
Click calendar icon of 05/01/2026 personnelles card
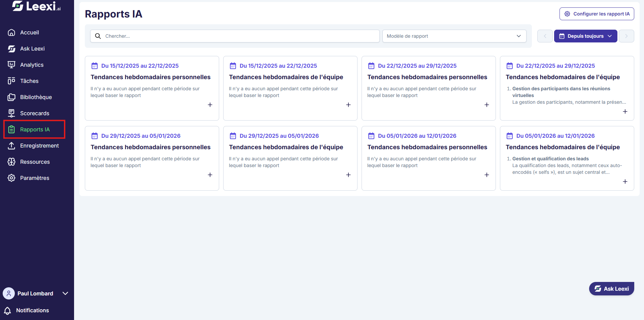click(x=371, y=136)
